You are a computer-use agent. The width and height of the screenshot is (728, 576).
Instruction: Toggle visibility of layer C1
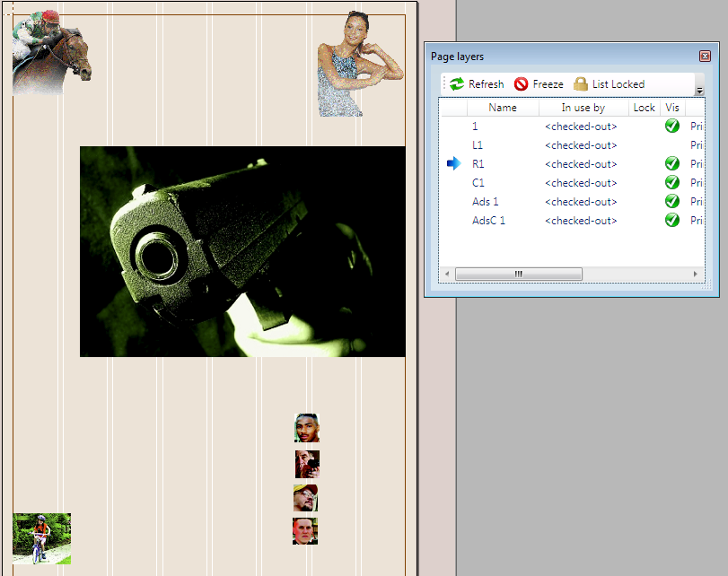pos(671,182)
